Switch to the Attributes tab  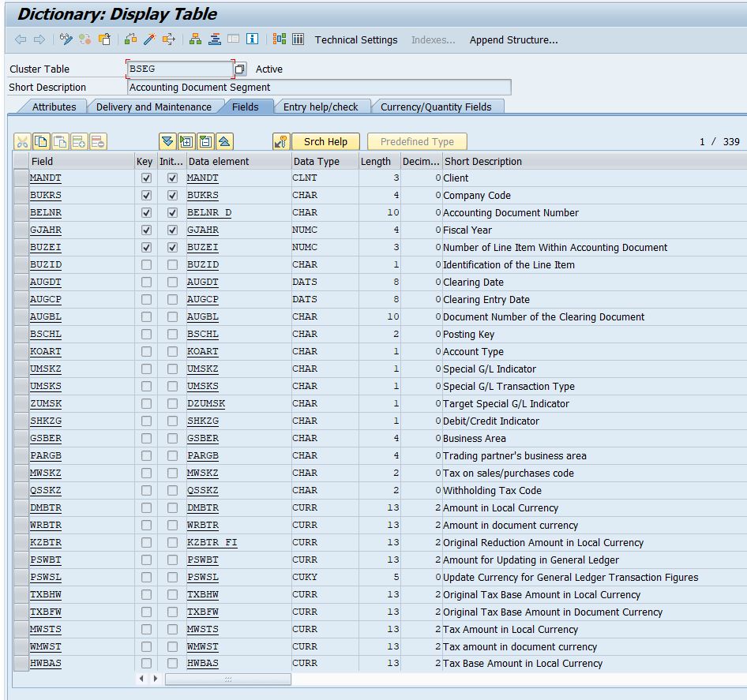pyautogui.click(x=54, y=107)
